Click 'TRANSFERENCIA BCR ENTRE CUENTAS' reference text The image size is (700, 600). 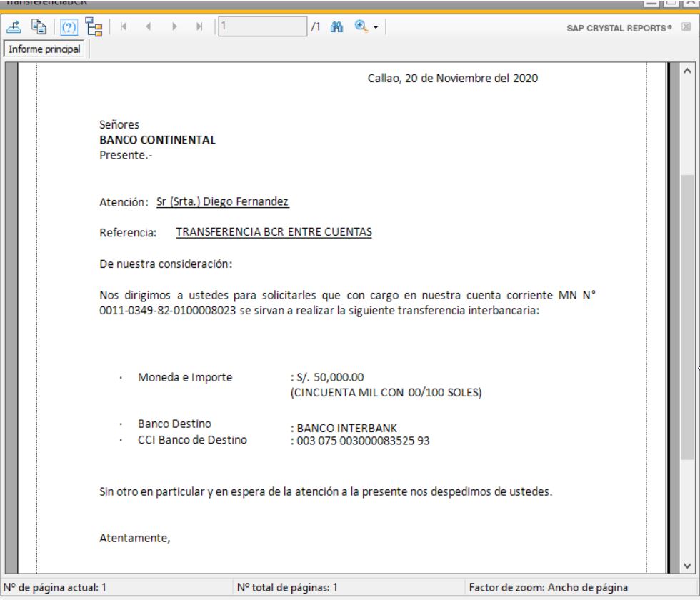click(x=274, y=232)
